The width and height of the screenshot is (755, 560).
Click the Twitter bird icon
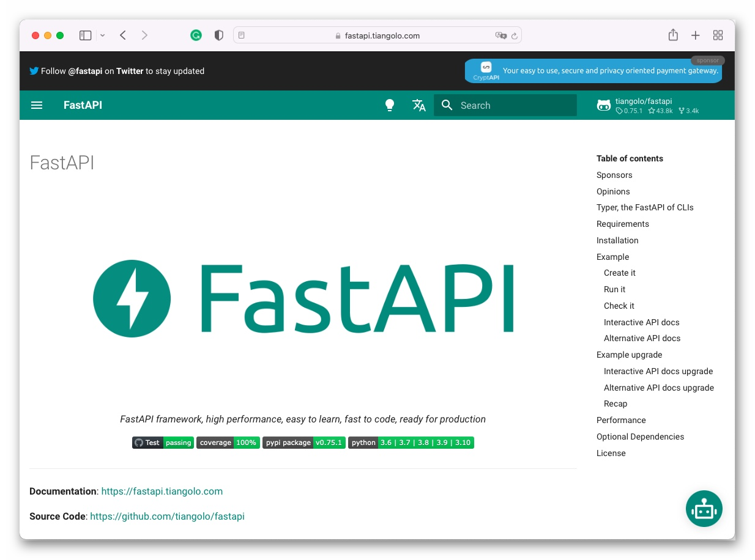[x=34, y=71]
